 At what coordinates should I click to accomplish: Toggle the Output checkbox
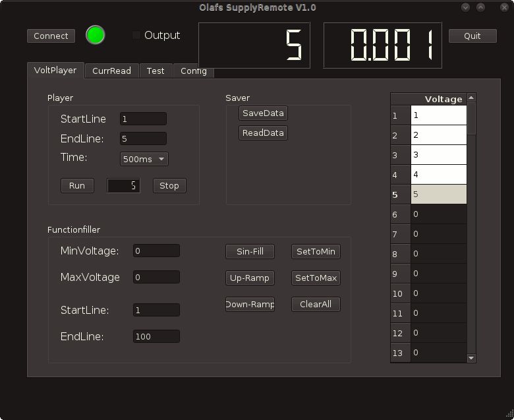[137, 35]
